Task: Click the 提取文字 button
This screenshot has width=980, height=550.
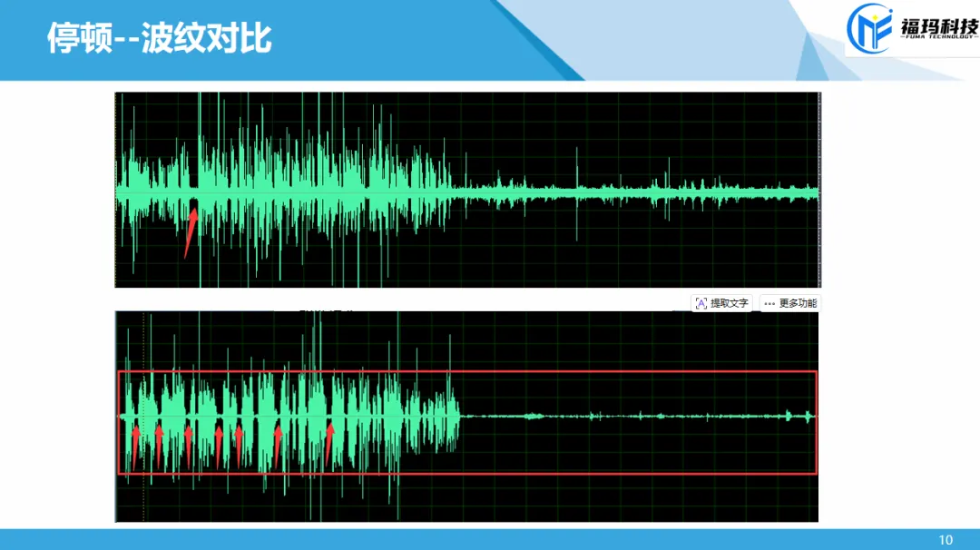Action: [x=722, y=303]
